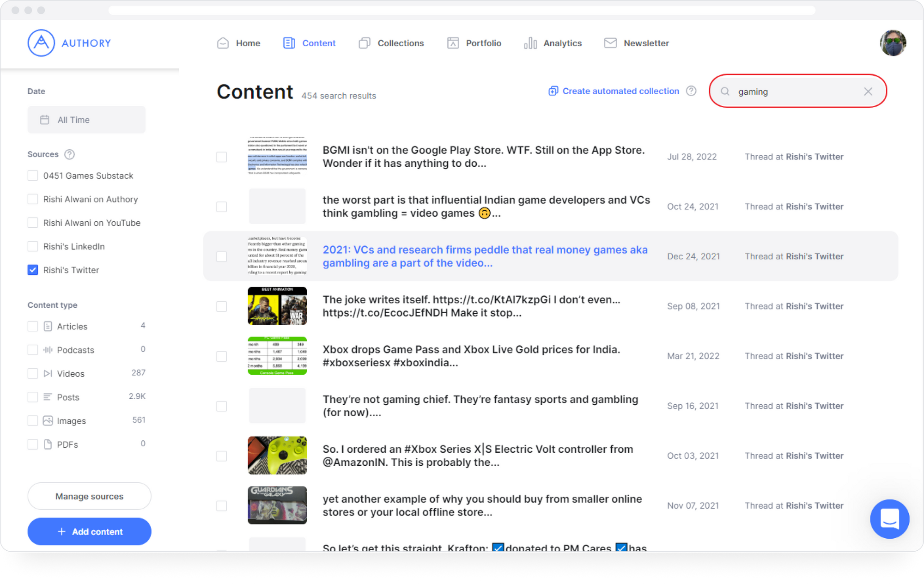The height and width of the screenshot is (584, 924).
Task: Click the Images picture icon
Action: tap(48, 420)
